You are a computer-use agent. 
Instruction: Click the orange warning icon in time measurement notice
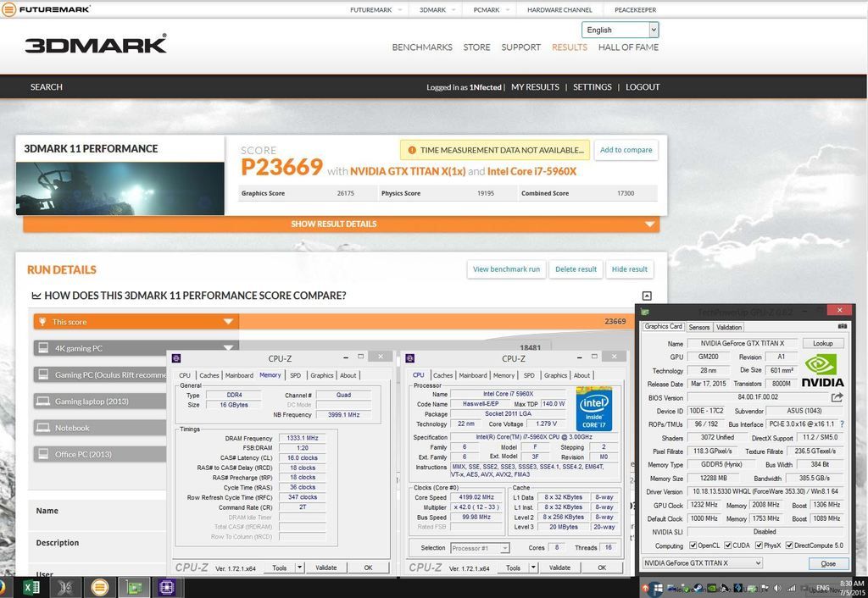click(412, 150)
